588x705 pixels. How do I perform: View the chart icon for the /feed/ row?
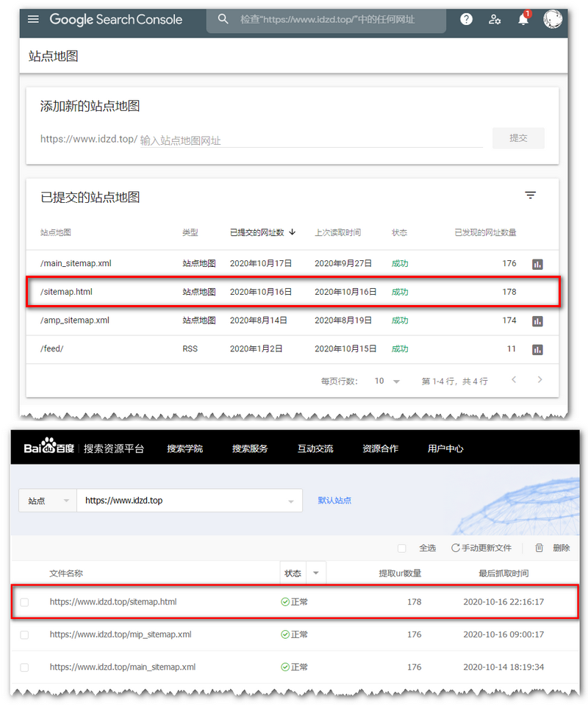[539, 349]
